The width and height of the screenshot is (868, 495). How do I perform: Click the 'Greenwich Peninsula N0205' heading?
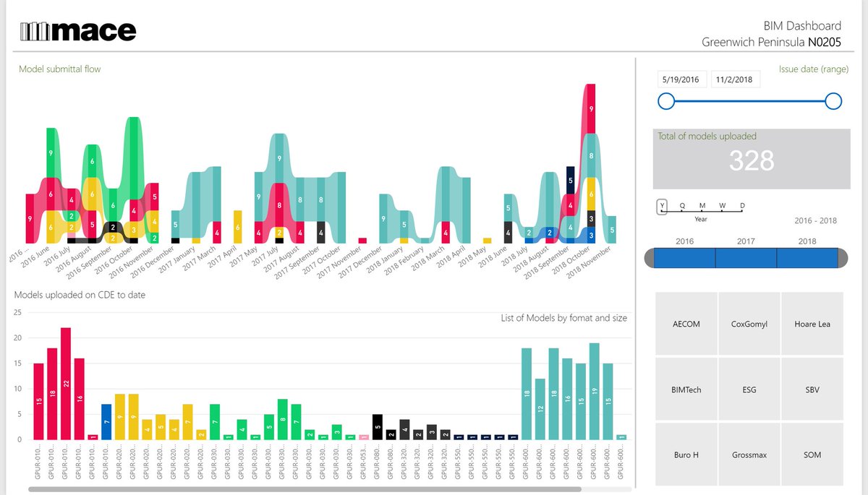tap(772, 43)
